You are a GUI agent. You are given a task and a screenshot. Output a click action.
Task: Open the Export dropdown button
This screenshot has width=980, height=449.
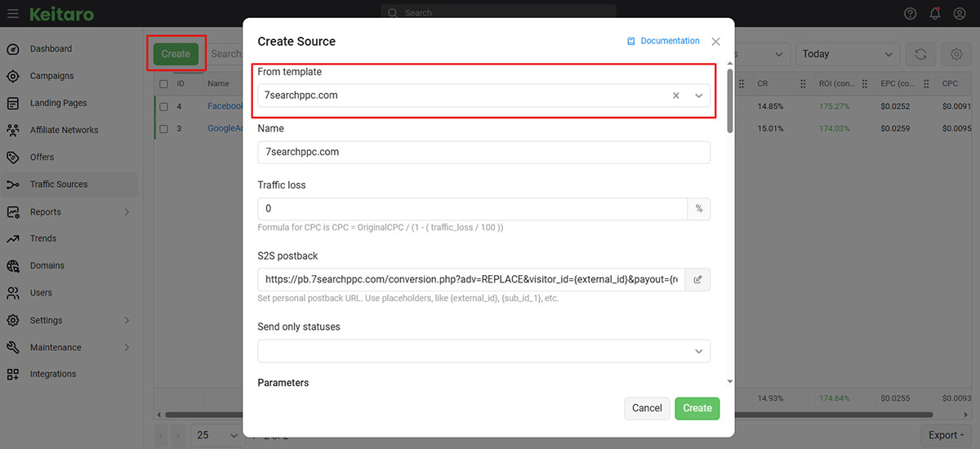click(947, 435)
